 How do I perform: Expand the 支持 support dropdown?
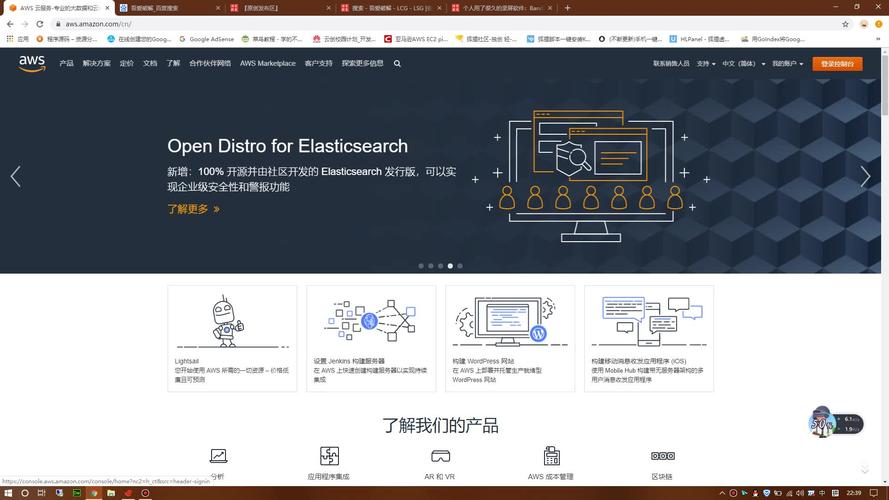coord(706,63)
